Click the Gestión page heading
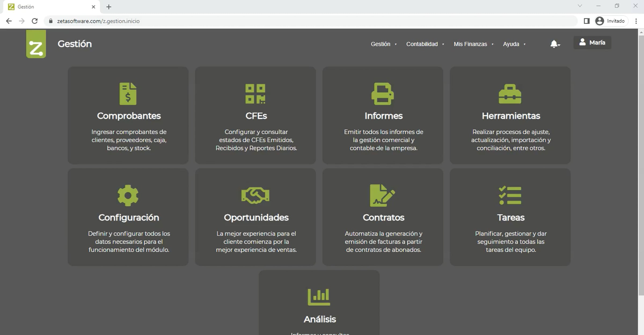Image resolution: width=644 pixels, height=335 pixels. pos(75,44)
